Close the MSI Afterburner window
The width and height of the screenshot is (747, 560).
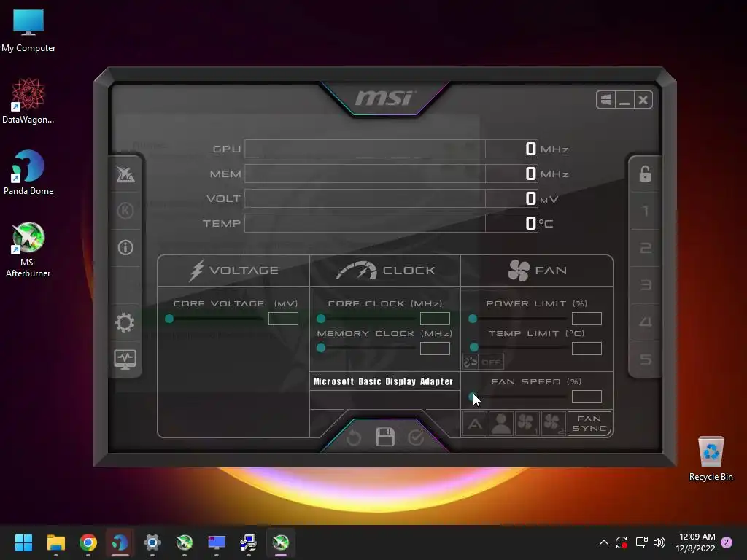click(643, 99)
